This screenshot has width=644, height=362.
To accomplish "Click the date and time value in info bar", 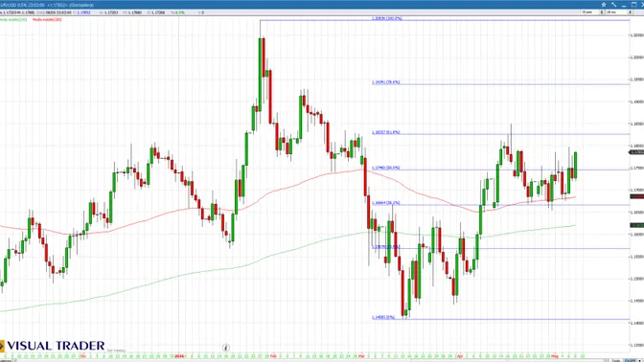I will (x=57, y=12).
